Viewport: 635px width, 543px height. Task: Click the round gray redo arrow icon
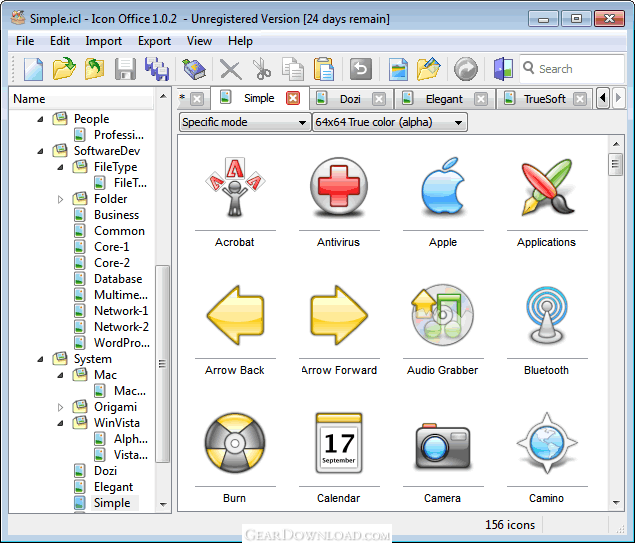[466, 69]
